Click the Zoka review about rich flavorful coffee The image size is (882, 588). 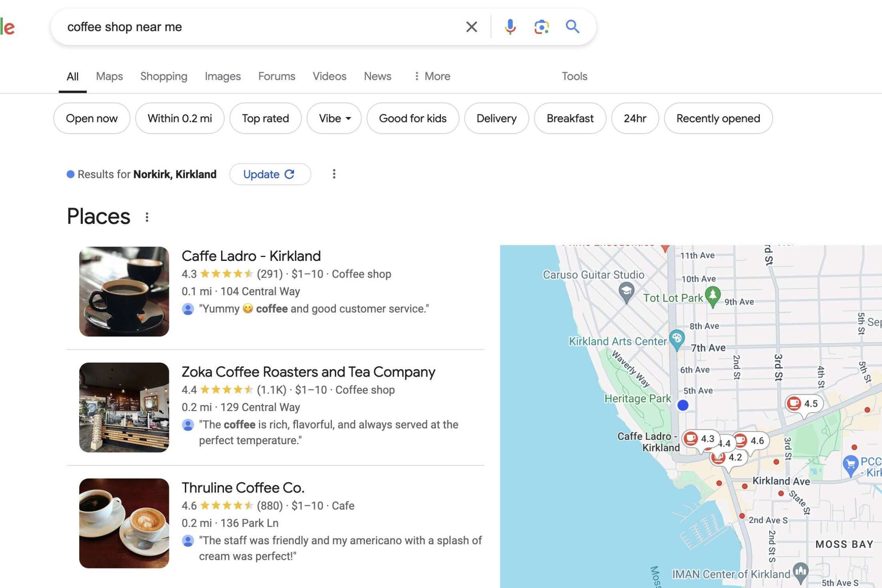pos(329,432)
